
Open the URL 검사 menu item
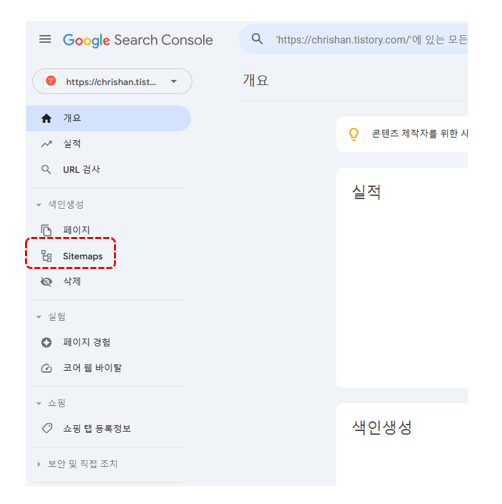tap(108, 169)
